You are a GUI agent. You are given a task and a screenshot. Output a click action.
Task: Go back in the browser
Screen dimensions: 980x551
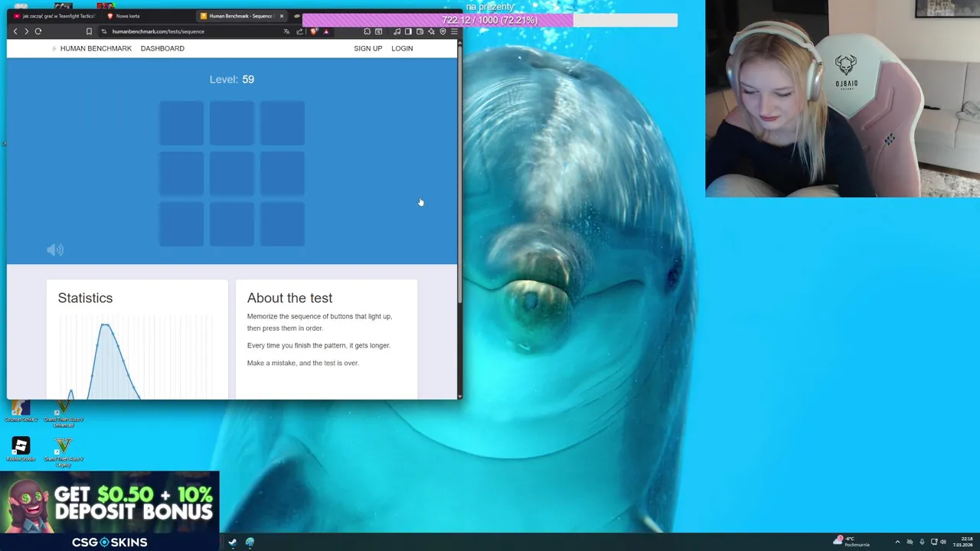point(15,31)
